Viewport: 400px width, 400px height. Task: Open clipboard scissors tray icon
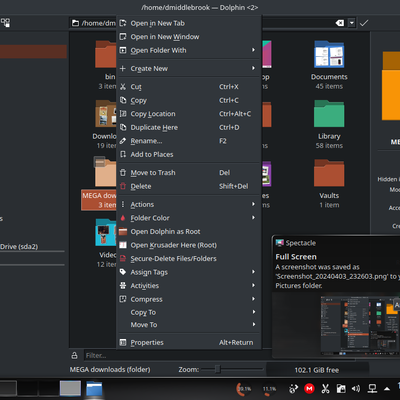coord(325,389)
